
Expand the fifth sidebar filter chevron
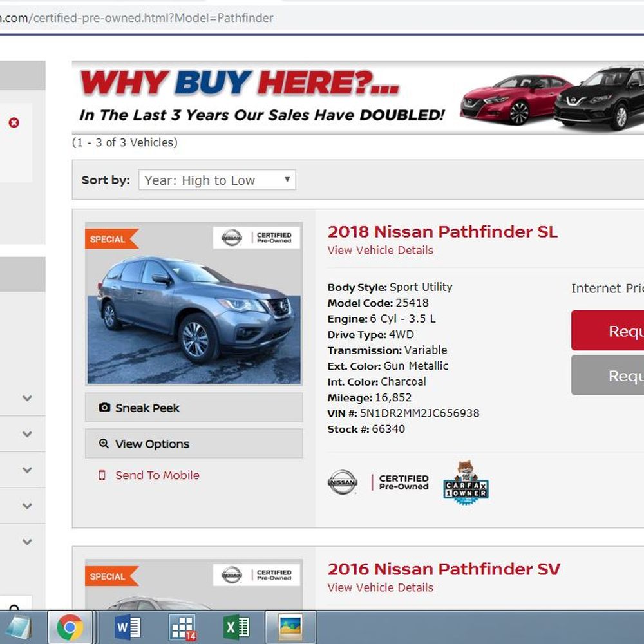click(27, 542)
